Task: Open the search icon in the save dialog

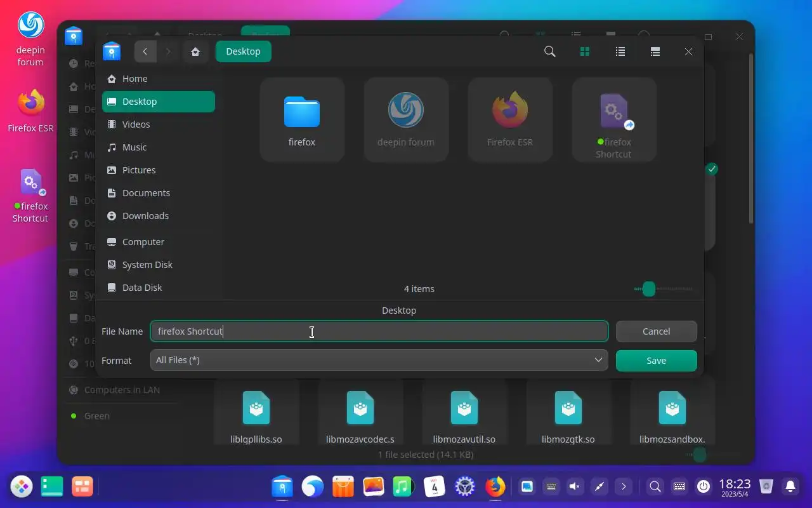Action: [550, 51]
